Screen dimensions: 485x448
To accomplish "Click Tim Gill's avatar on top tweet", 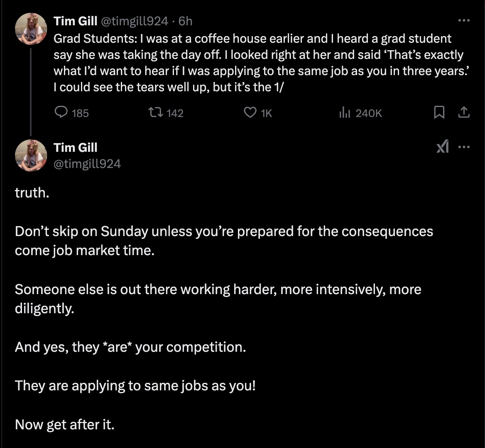I will (31, 29).
